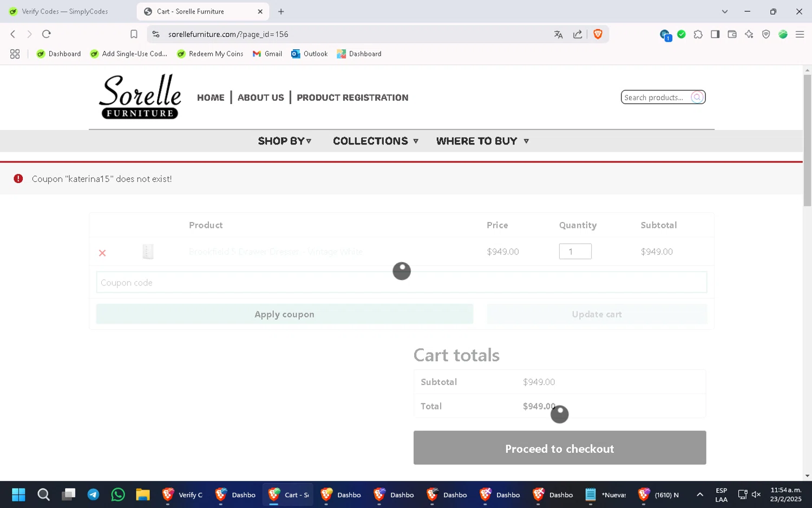The image size is (812, 508).
Task: Expand the WHERE TO BUY menu
Action: pos(482,141)
